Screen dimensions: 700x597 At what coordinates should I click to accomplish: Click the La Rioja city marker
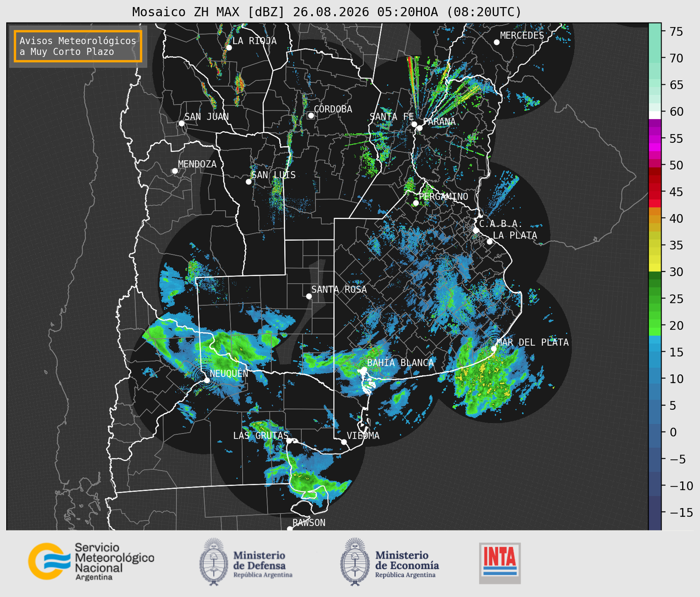pyautogui.click(x=229, y=48)
